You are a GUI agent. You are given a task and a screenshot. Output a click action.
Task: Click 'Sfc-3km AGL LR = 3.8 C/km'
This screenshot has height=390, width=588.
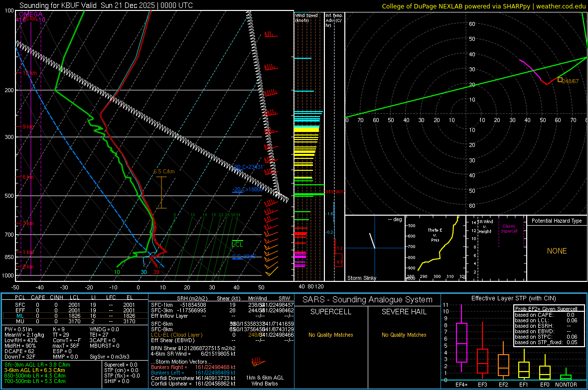point(37,365)
